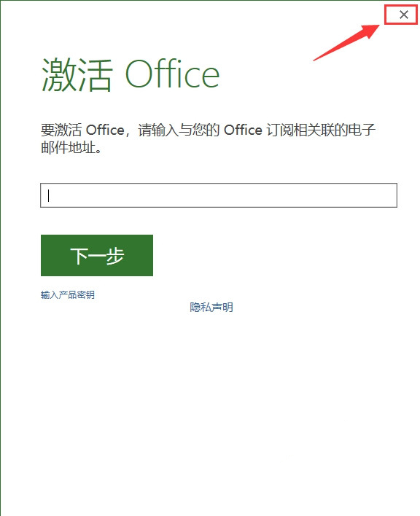This screenshot has height=516, width=420.
Task: Open the 隐私声明 link
Action: 211,307
